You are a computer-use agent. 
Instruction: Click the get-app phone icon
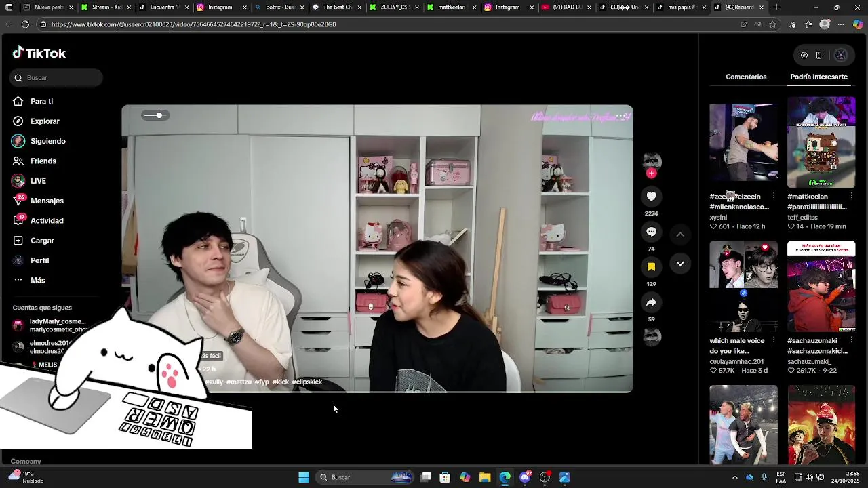[x=818, y=56]
